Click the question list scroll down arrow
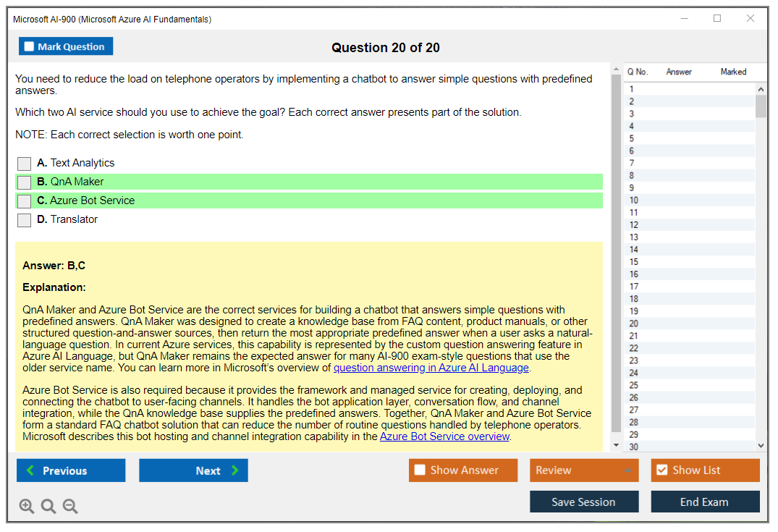This screenshot has height=532, width=778. 761,446
